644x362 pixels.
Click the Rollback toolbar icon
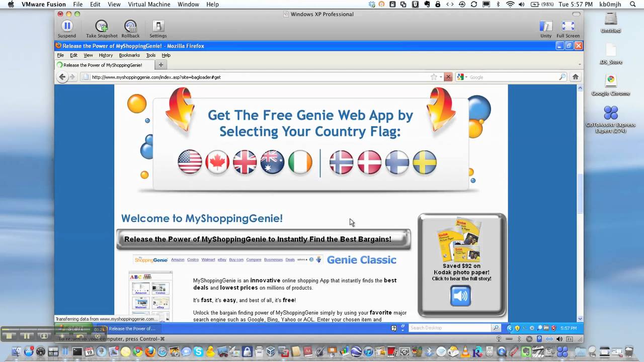(130, 26)
